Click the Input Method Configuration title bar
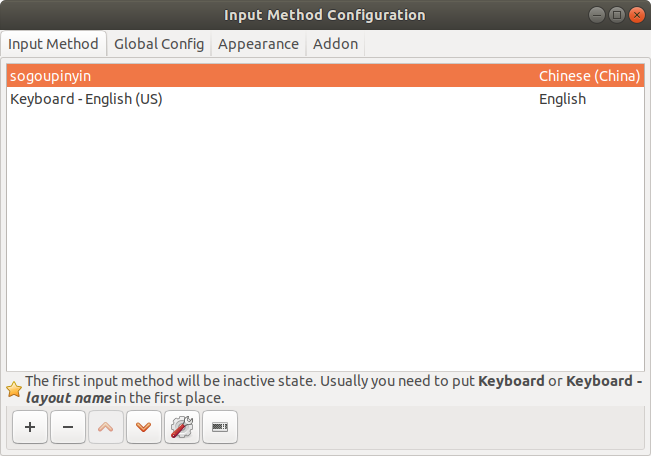 (325, 14)
